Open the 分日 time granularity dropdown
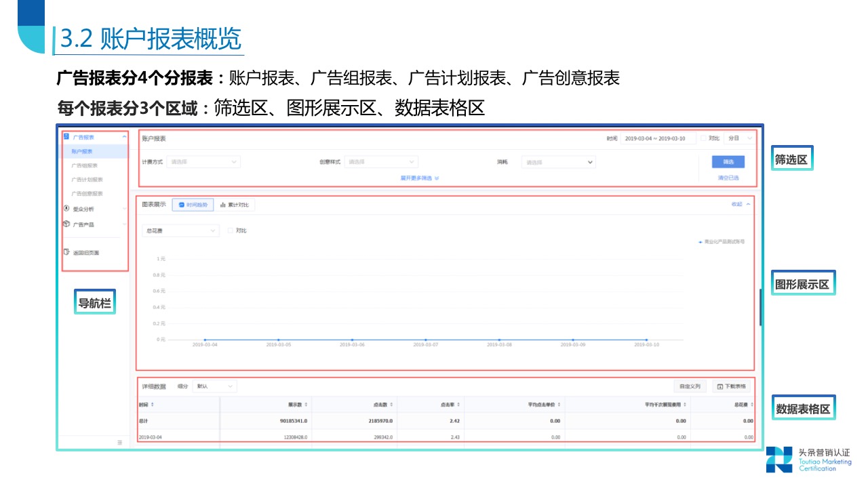868x488 pixels. pos(739,138)
